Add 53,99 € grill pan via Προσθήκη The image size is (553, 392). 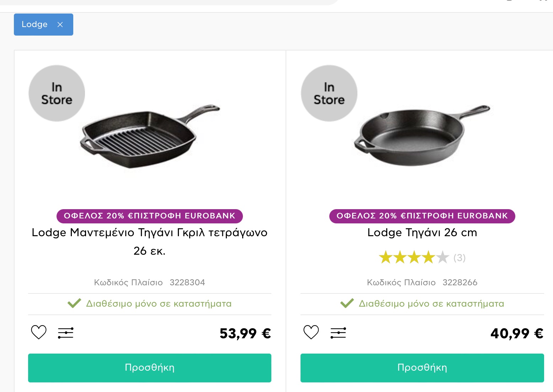tap(150, 368)
